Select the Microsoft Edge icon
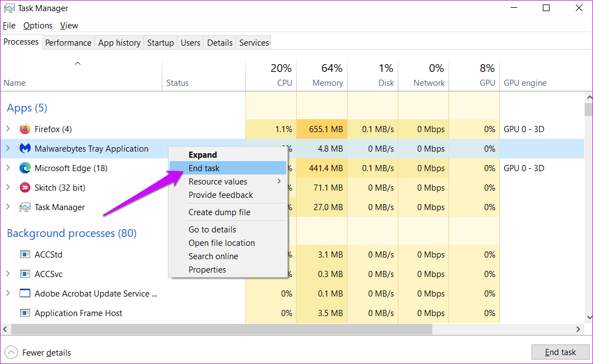 coord(25,168)
